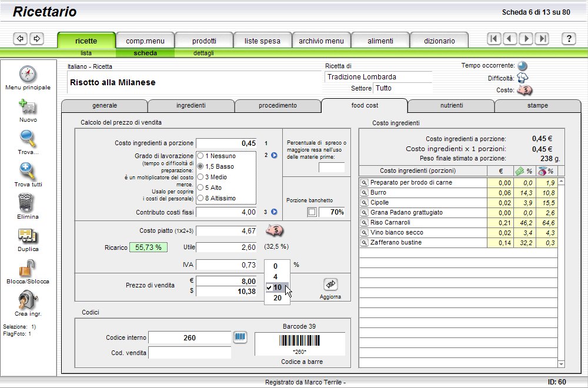The width and height of the screenshot is (588, 388).
Task: Create a new recipe with Nuovo
Action: (x=28, y=106)
